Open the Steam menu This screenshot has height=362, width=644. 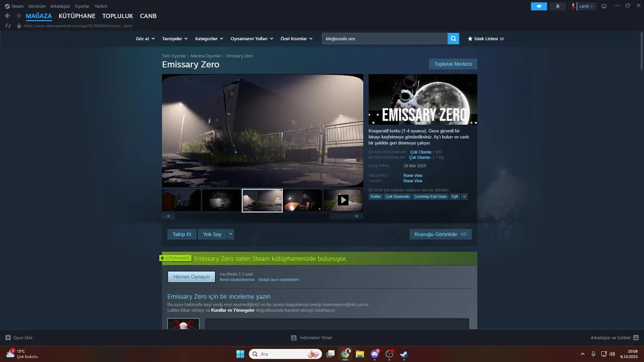[x=18, y=6]
